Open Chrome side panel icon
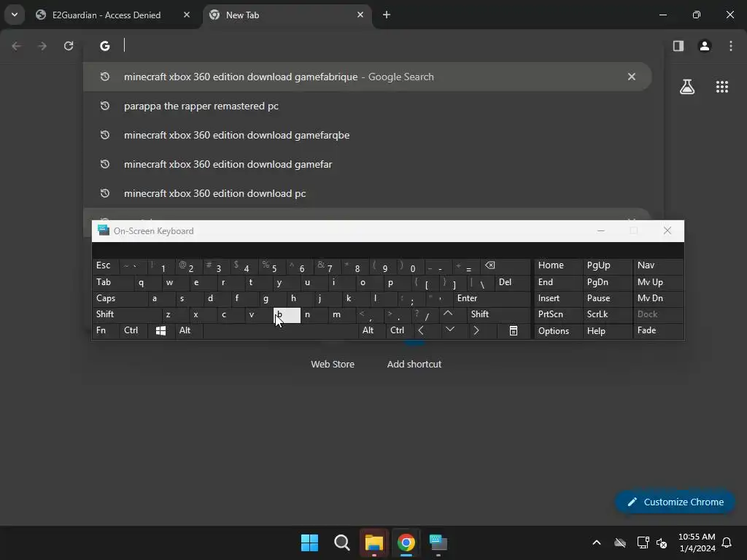747x560 pixels. pos(678,46)
